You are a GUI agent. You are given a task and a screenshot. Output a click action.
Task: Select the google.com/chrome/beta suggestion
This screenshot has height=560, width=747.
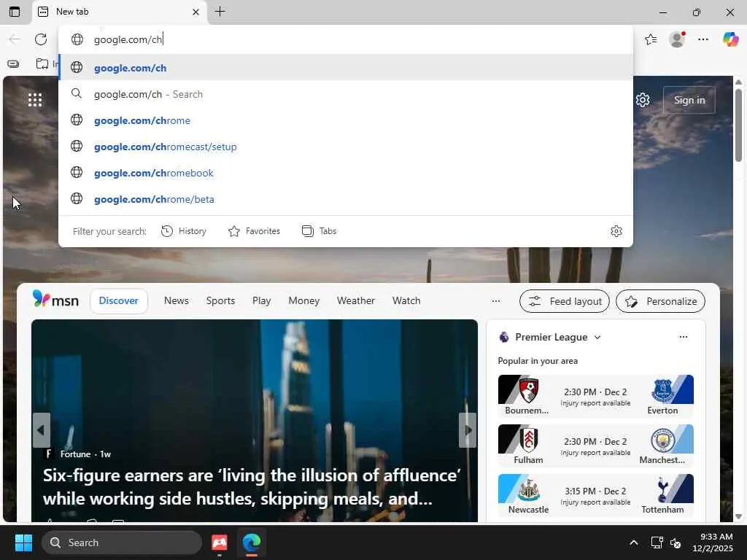(x=346, y=198)
